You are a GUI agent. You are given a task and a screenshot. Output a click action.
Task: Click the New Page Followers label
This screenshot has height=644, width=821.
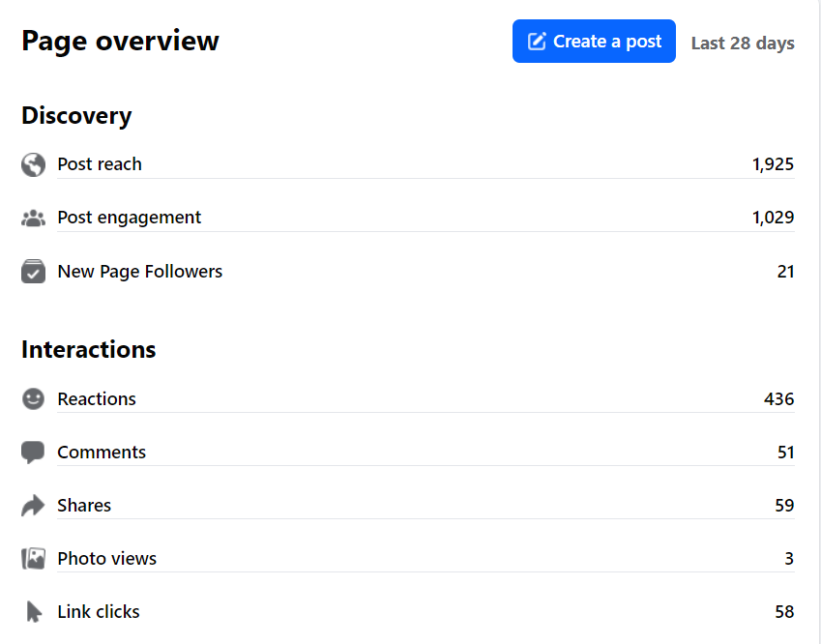(140, 272)
